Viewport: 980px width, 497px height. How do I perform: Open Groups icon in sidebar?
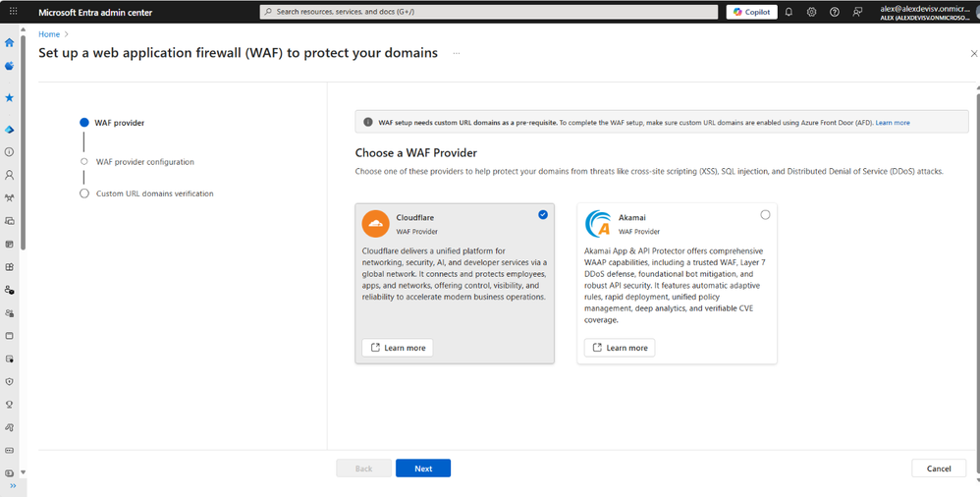pyautogui.click(x=10, y=197)
